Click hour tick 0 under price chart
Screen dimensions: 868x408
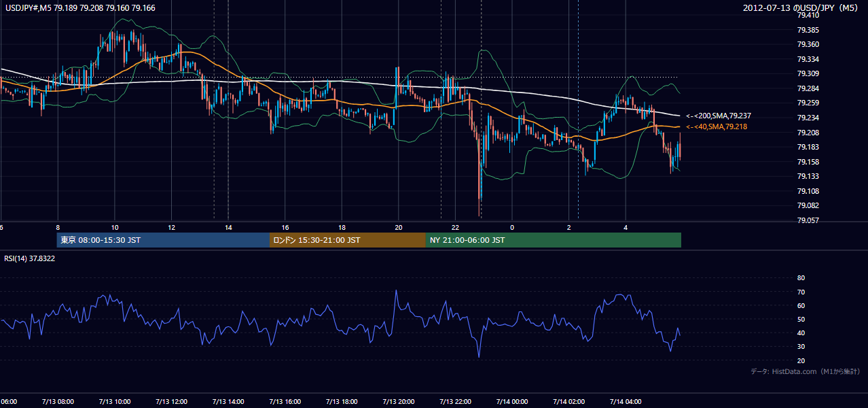click(x=512, y=227)
